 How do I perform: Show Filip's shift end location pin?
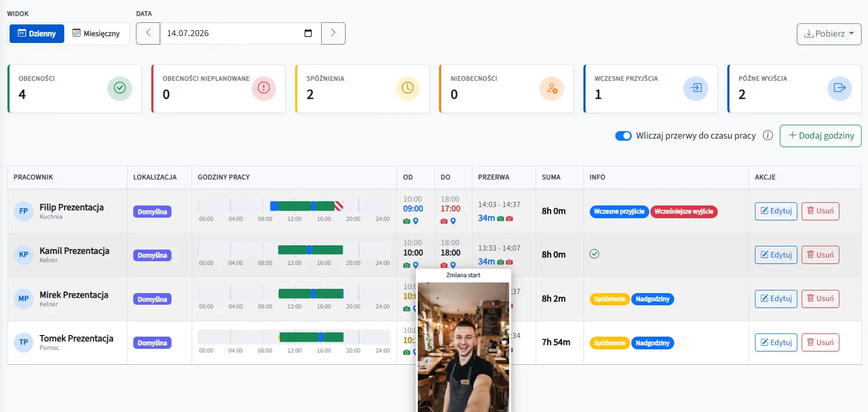453,221
